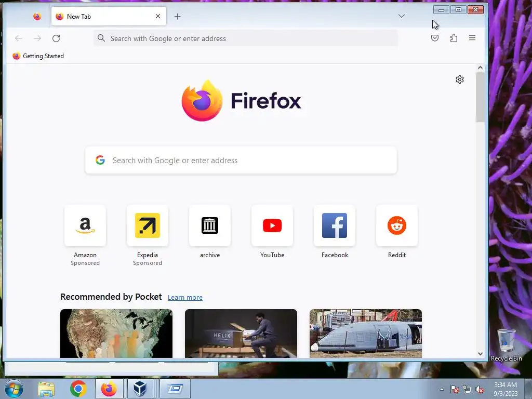Click the muted volume tray icon
This screenshot has height=399, width=532.
tap(480, 389)
